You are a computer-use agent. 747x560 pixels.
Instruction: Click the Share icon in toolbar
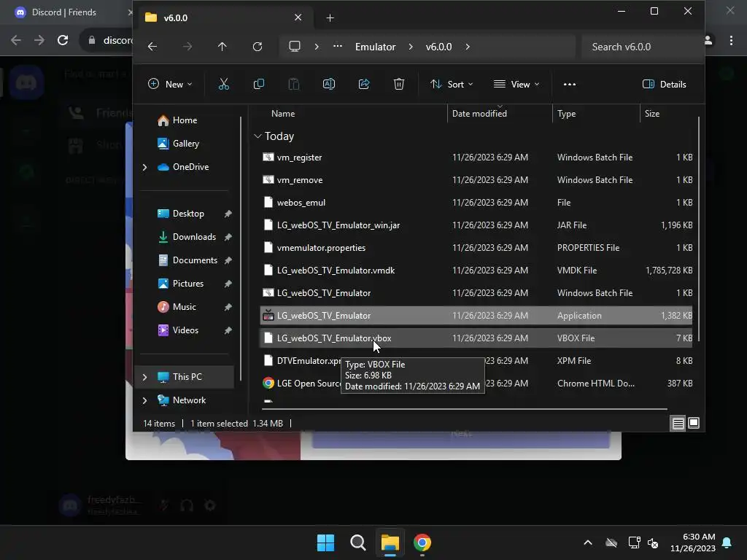coord(364,85)
